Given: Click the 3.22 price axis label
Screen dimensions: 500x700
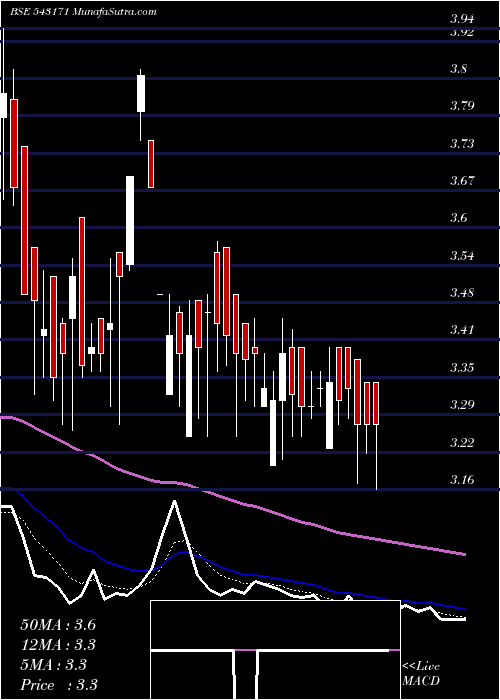Looking at the screenshot, I should point(462,442).
